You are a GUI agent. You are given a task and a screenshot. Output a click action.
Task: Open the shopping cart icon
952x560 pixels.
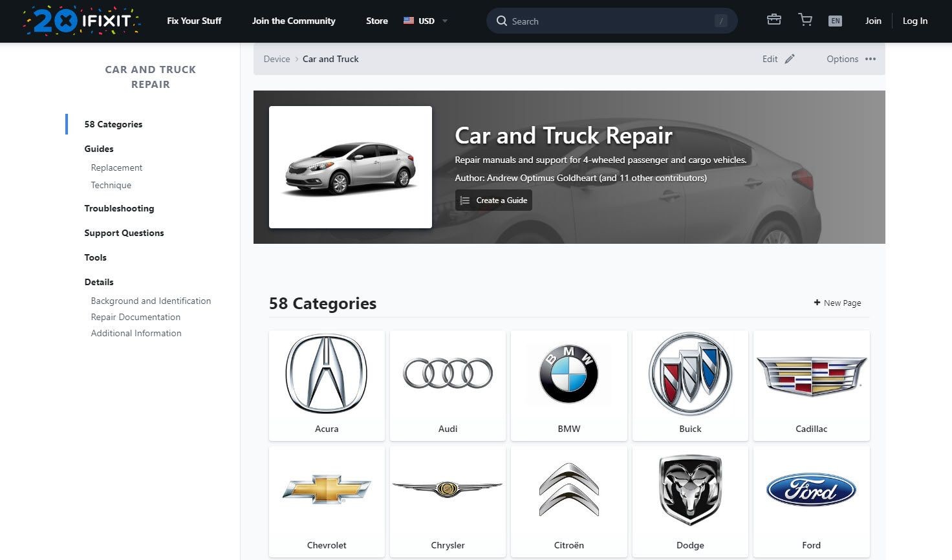click(805, 20)
